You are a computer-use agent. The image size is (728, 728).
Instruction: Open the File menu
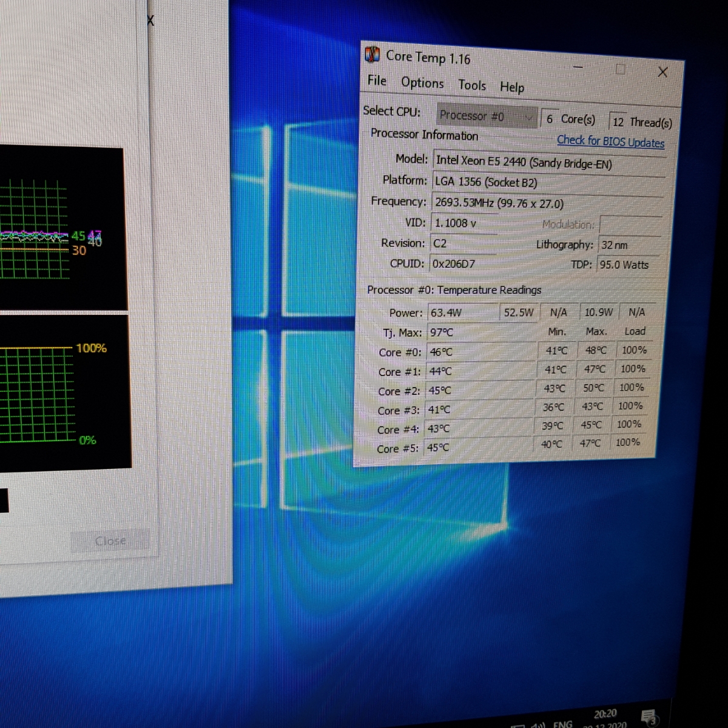pos(377,81)
